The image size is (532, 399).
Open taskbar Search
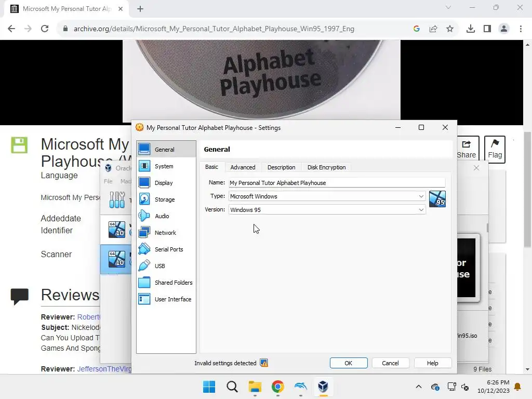tap(232, 387)
